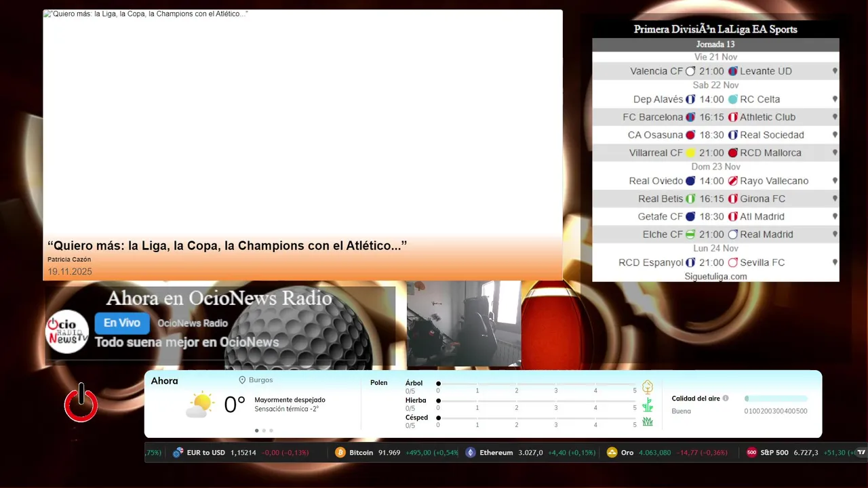Click the air quality progress bar
This screenshot has width=868, height=488.
pyautogui.click(x=776, y=399)
